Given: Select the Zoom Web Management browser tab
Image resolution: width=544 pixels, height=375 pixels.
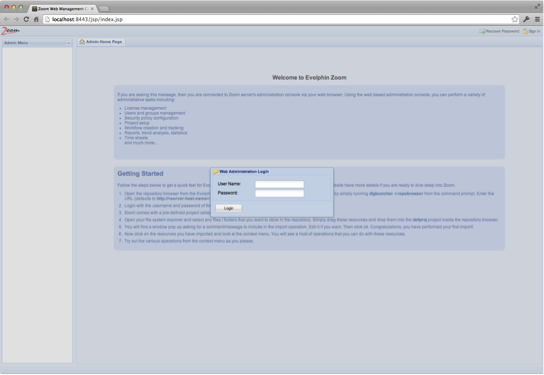Looking at the screenshot, I should (x=62, y=9).
